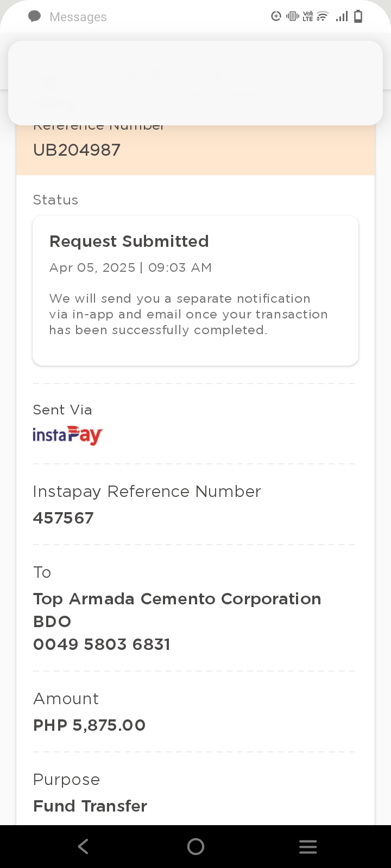Tap the Fund Transfer purpose value
The image size is (391, 868).
click(x=90, y=806)
